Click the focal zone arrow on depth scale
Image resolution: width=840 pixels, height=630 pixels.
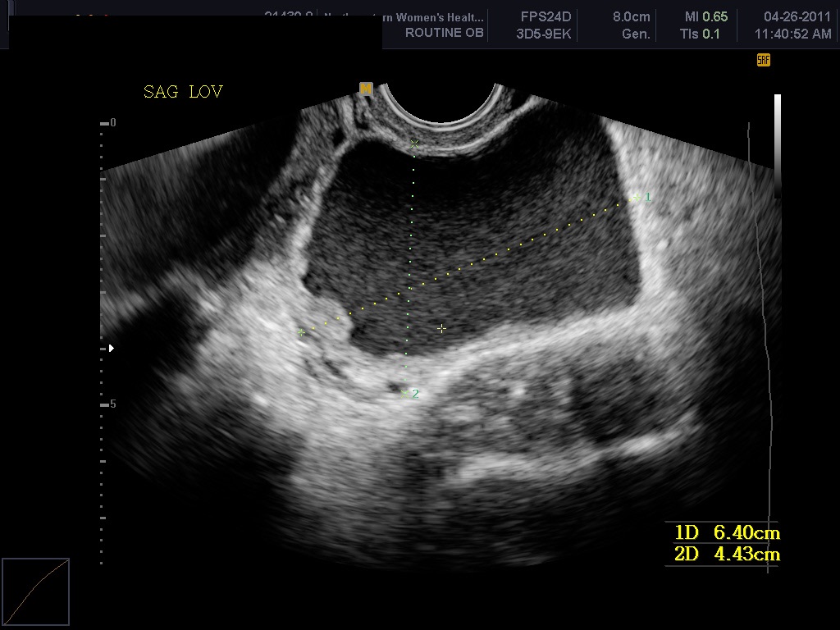[112, 348]
